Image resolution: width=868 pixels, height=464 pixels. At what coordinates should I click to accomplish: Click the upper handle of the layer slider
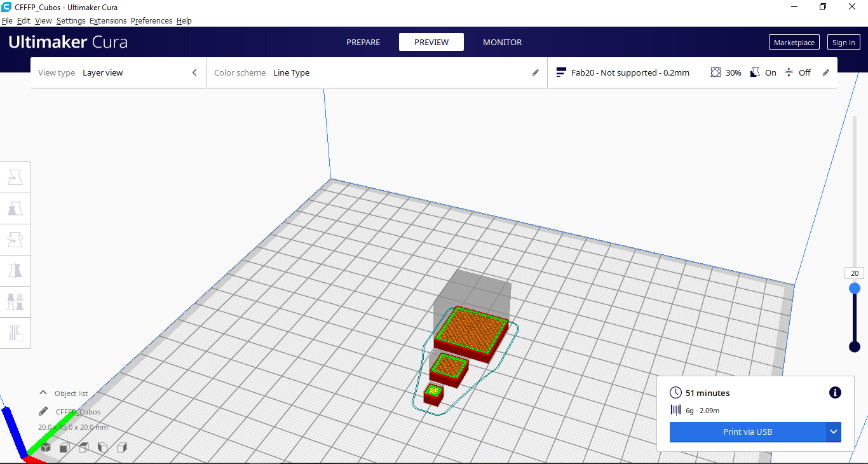point(855,288)
